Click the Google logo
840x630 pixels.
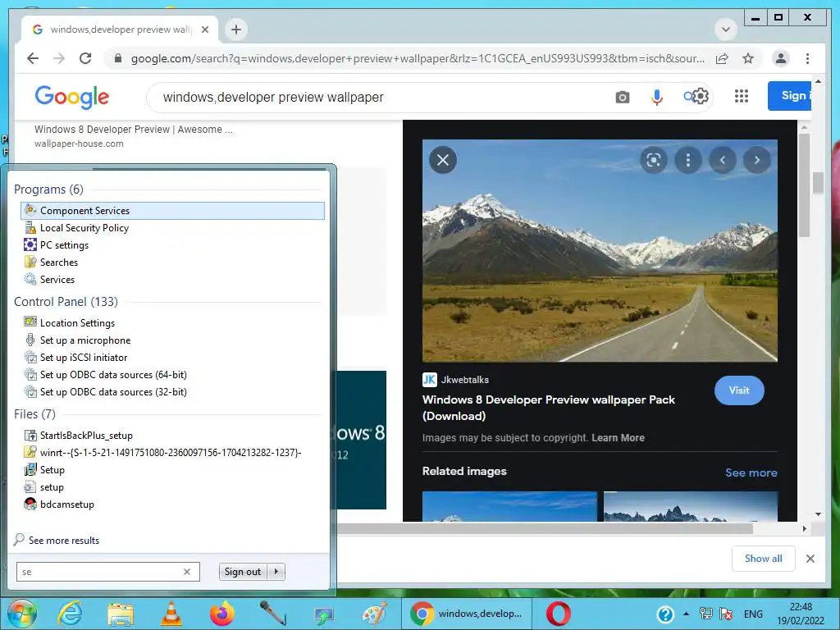[72, 97]
